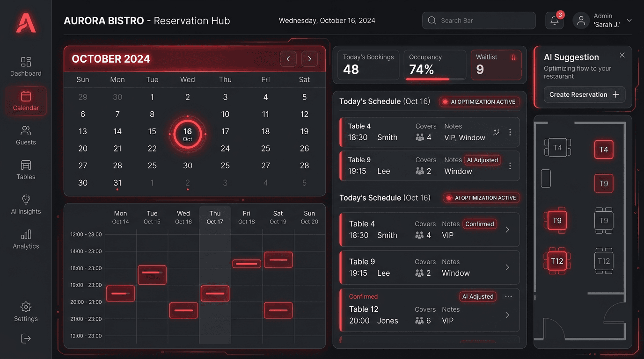Open the Dashboard sidebar icon
Screen dimensions: 644x359
[x=26, y=62]
